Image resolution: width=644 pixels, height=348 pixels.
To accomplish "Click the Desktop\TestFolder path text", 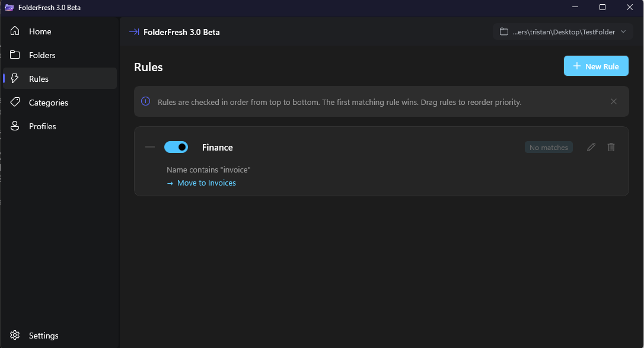I will [x=563, y=32].
